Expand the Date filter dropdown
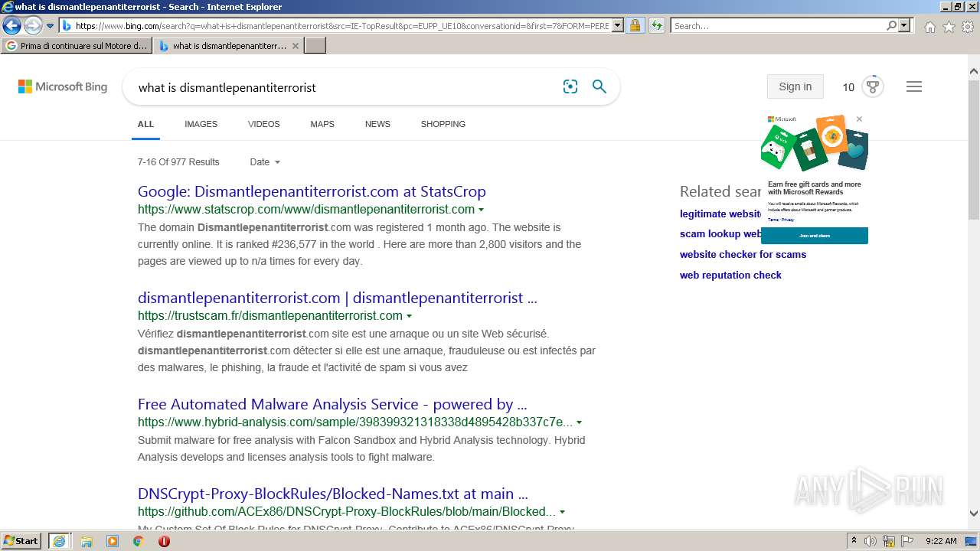980x551 pixels. [x=265, y=162]
